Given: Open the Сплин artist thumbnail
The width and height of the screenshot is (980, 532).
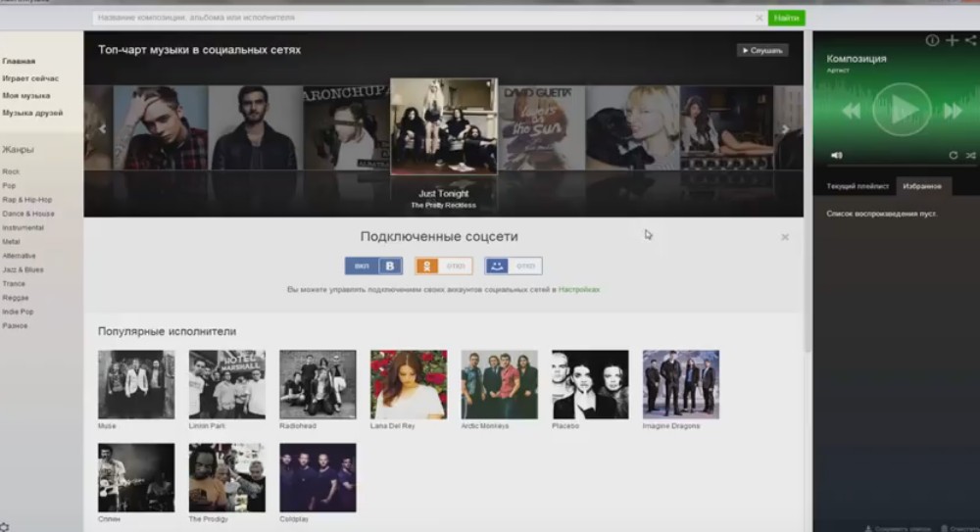Looking at the screenshot, I should point(136,477).
